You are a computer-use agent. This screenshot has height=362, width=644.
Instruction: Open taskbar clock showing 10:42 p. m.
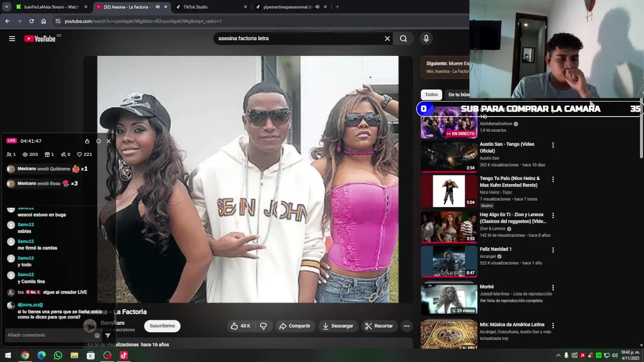point(630,355)
